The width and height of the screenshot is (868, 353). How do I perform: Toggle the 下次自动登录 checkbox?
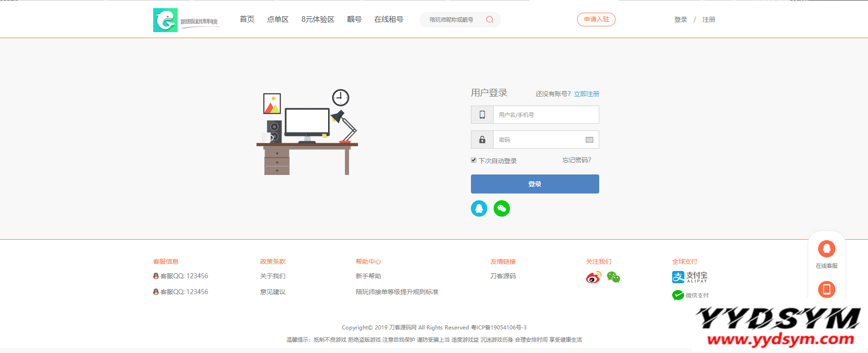pyautogui.click(x=474, y=160)
